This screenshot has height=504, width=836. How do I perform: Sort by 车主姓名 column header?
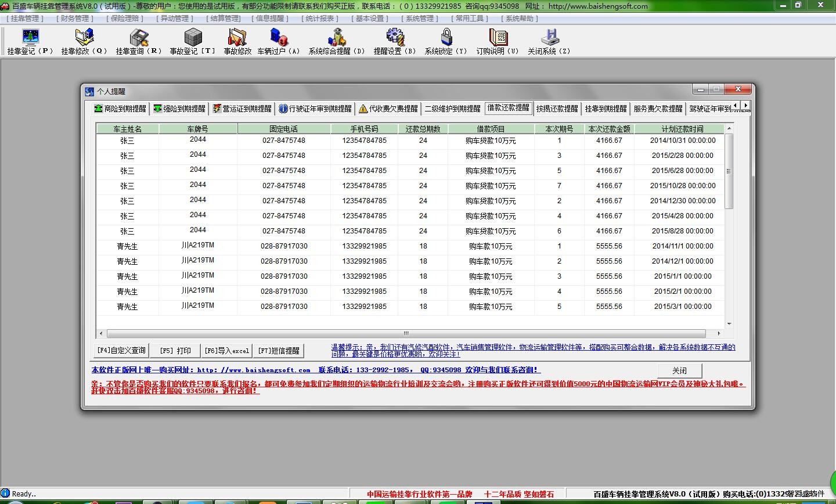(127, 129)
